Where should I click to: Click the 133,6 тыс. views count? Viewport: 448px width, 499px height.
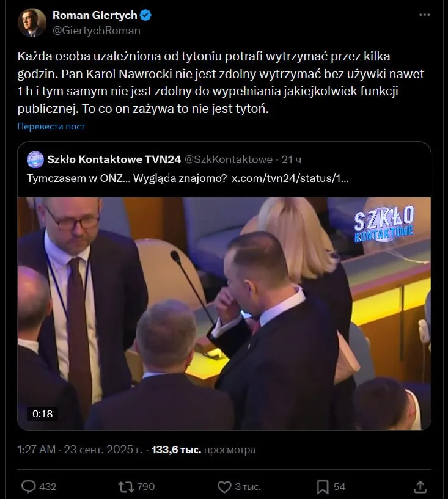[x=175, y=449]
